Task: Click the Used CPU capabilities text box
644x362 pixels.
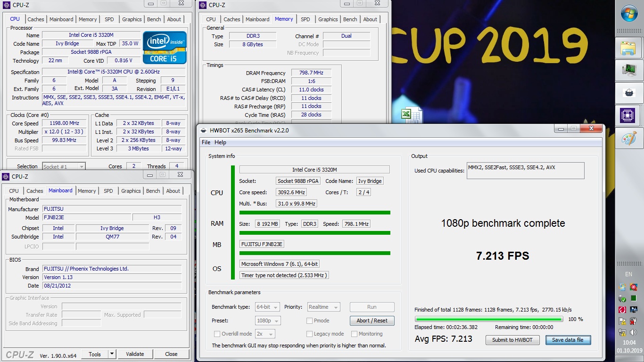Action: point(525,171)
